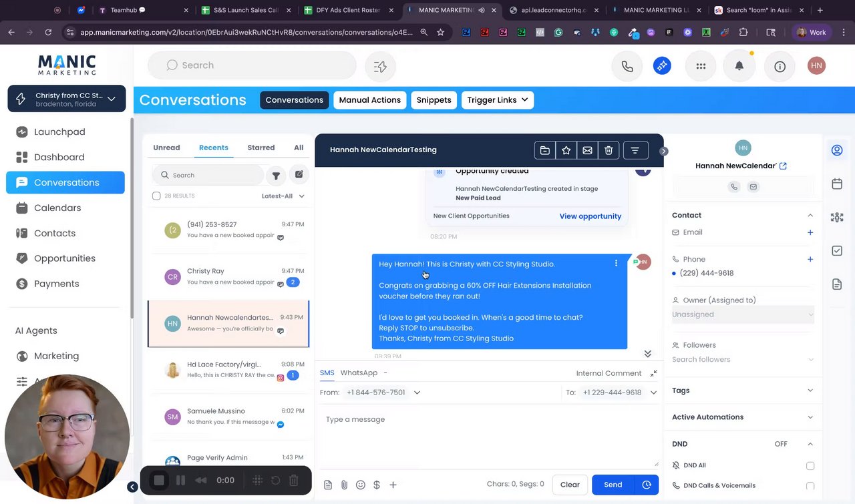The width and height of the screenshot is (855, 504).
Task: Select the WhatsApp message tab
Action: [x=359, y=372]
